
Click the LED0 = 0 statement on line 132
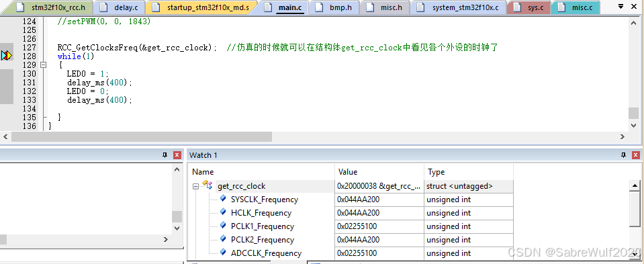88,91
